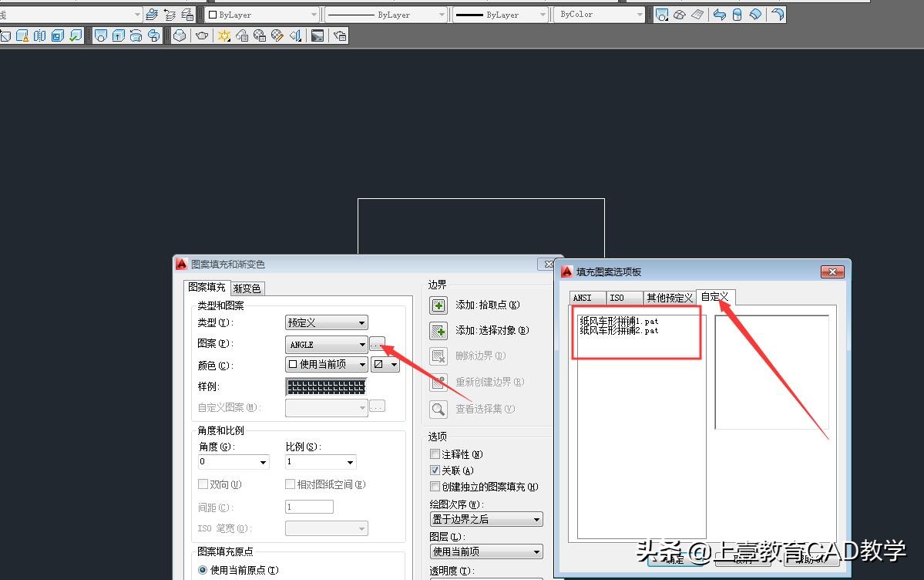Click the Light tool icon in toolbar
The width and height of the screenshot is (924, 580).
coord(224,35)
